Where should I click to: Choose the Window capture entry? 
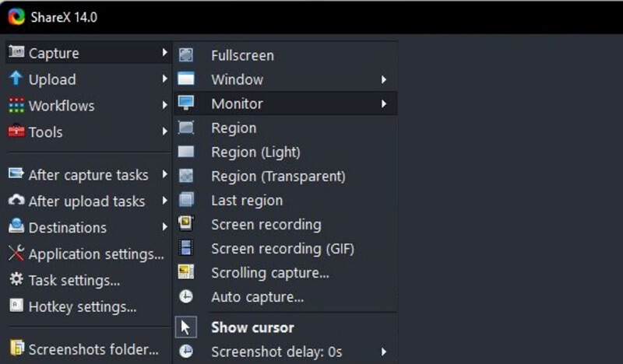click(285, 79)
